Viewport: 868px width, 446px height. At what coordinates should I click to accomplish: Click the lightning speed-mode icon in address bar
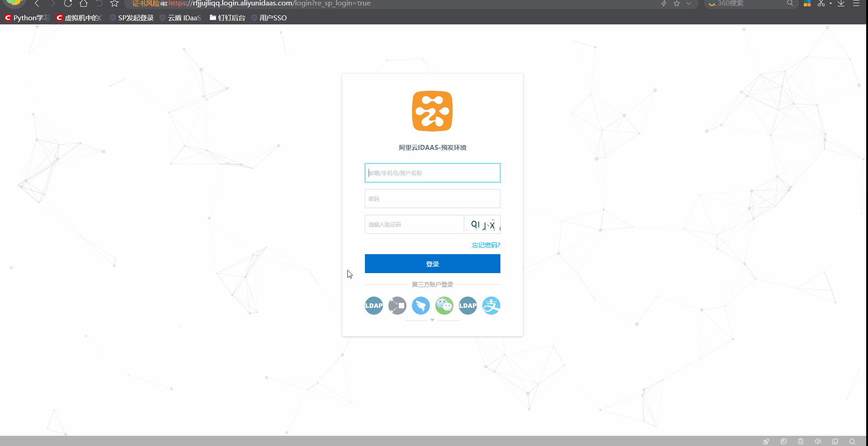click(664, 4)
